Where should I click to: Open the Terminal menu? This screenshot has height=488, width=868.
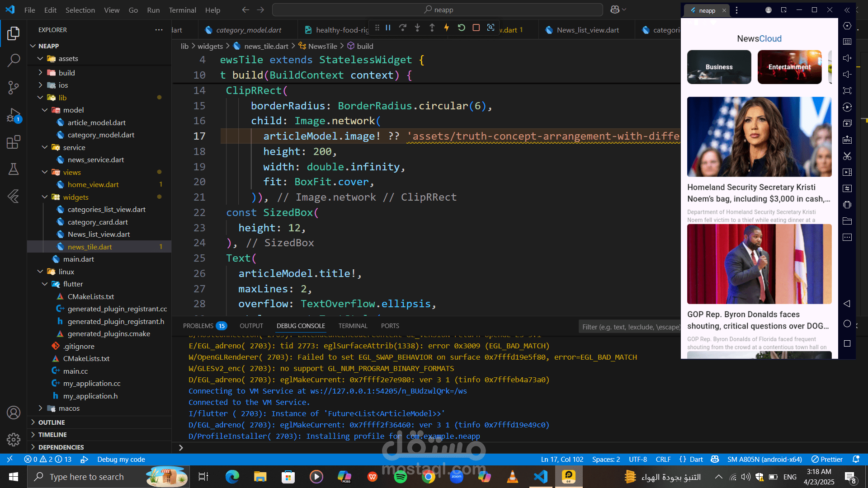click(182, 9)
